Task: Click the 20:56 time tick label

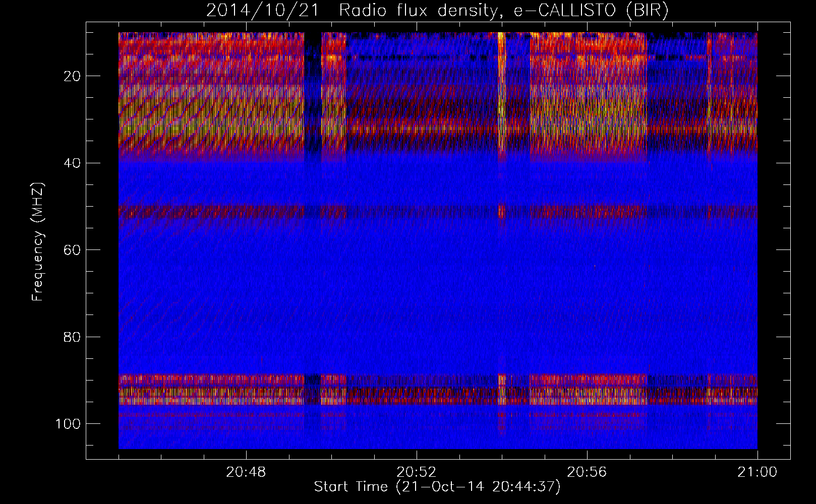Action: 587,472
